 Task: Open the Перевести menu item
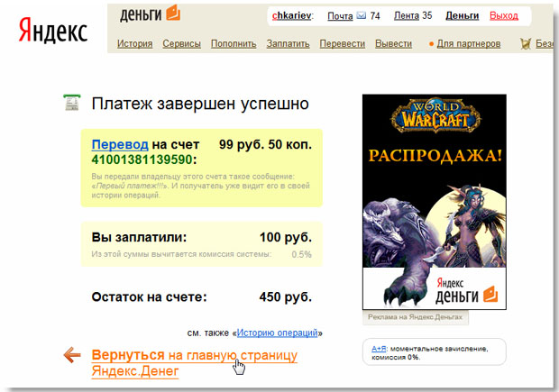[343, 44]
